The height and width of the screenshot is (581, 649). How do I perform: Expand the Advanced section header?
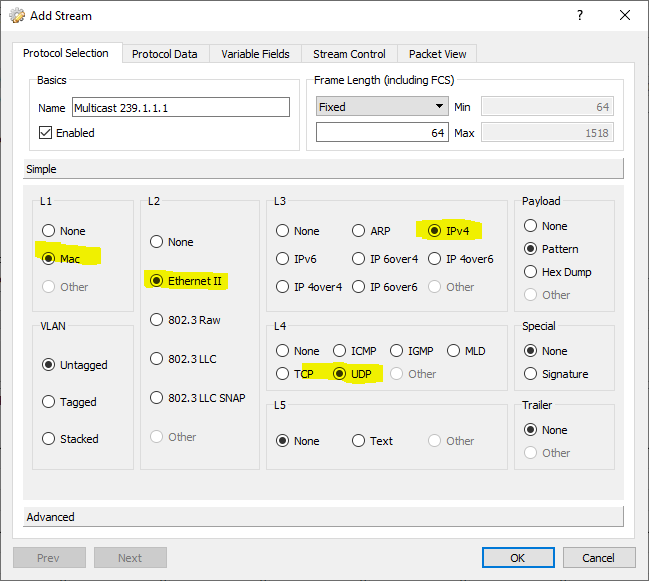pyautogui.click(x=323, y=517)
